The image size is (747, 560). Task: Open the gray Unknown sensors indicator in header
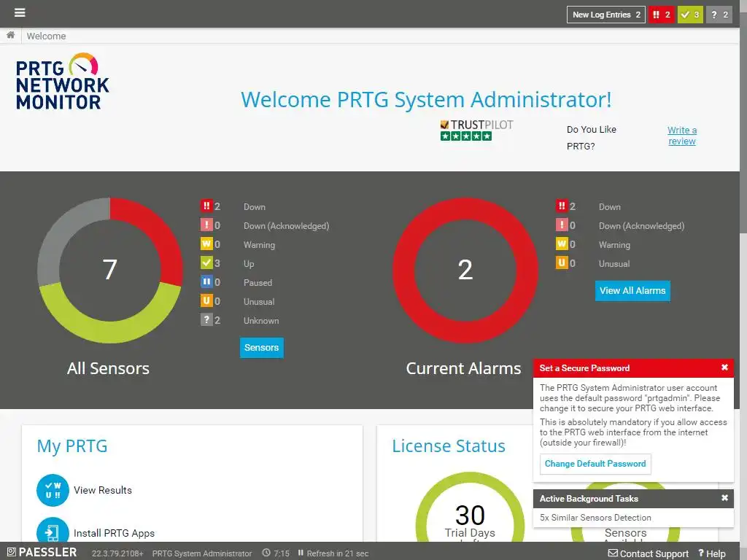719,15
